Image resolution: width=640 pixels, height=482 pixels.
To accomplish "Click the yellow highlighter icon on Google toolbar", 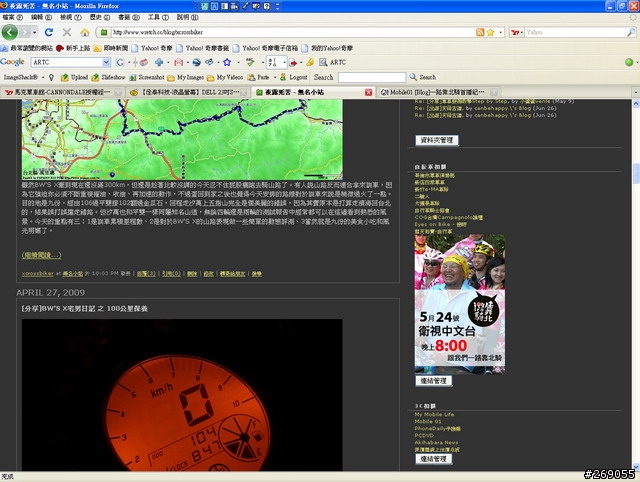I will click(310, 62).
